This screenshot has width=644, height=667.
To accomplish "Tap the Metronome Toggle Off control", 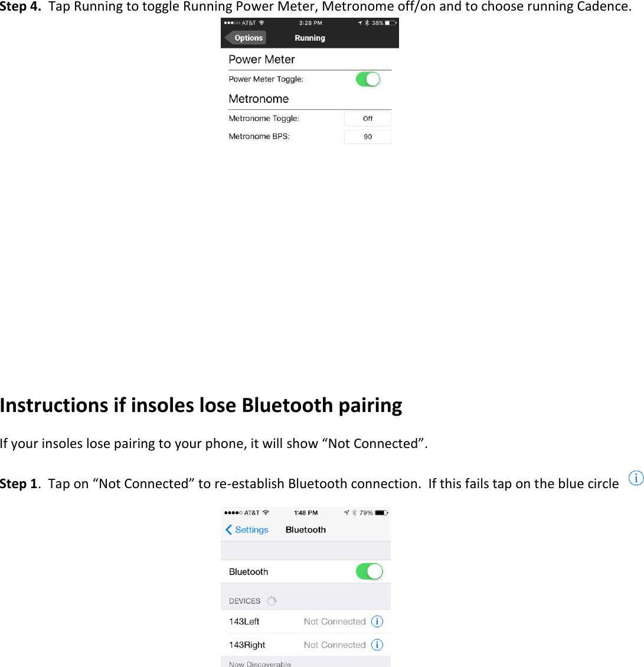I will click(367, 118).
